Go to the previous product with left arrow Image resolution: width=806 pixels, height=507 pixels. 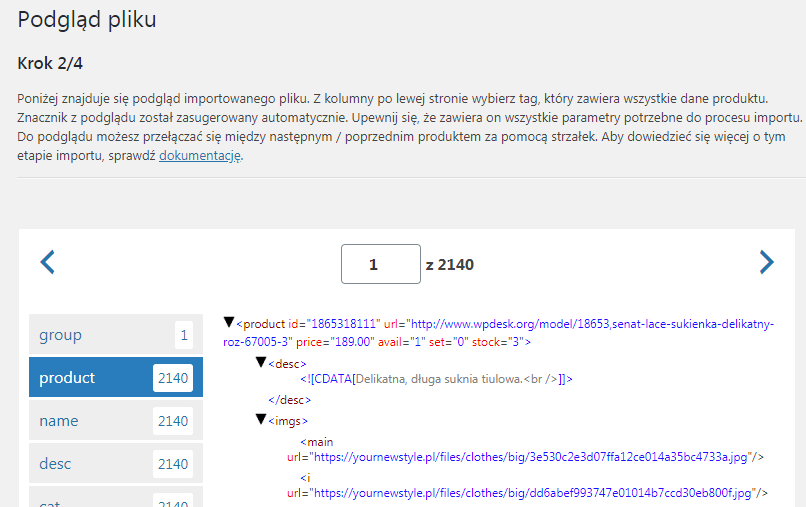pyautogui.click(x=48, y=262)
